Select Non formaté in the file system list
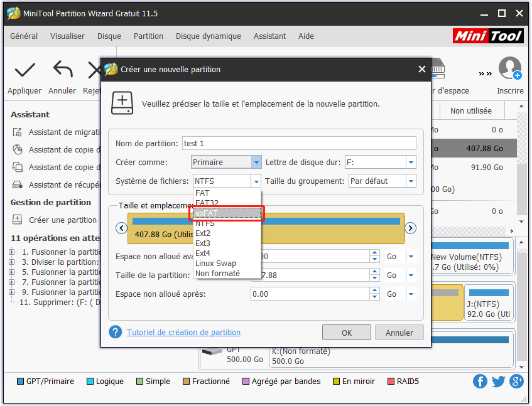The width and height of the screenshot is (532, 406). [x=227, y=273]
